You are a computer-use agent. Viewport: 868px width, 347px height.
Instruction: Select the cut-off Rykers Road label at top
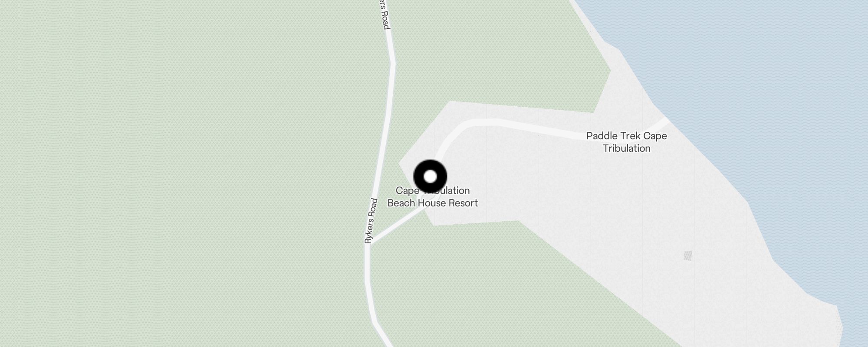[x=383, y=14]
